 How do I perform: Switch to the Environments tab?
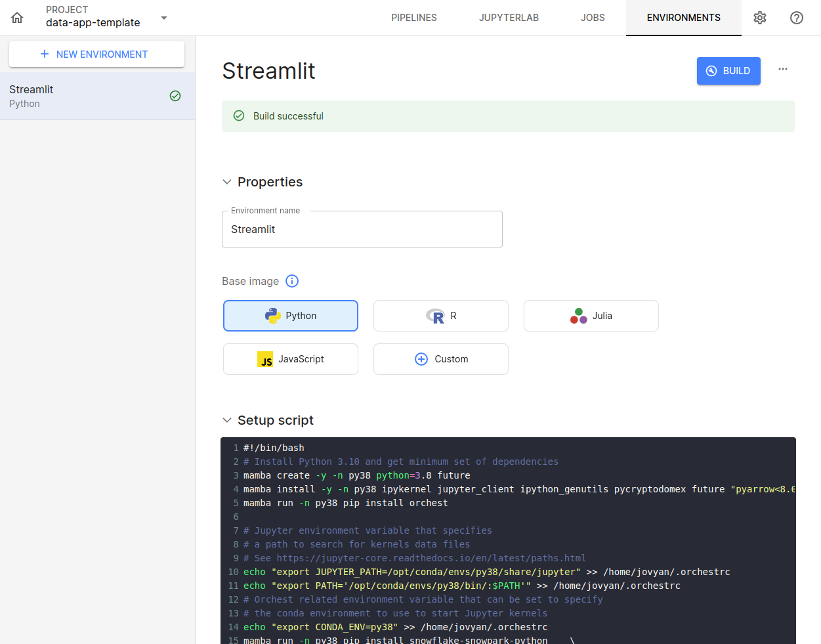683,18
